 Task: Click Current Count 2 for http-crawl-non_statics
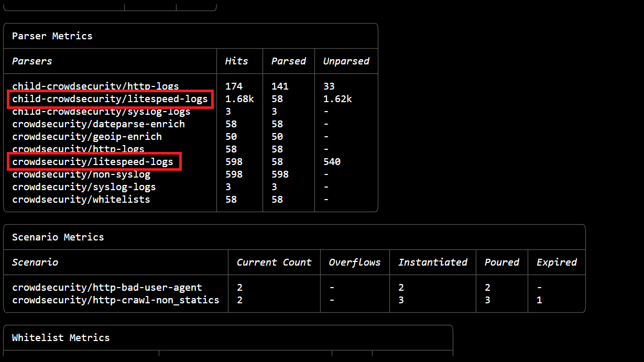(x=239, y=300)
